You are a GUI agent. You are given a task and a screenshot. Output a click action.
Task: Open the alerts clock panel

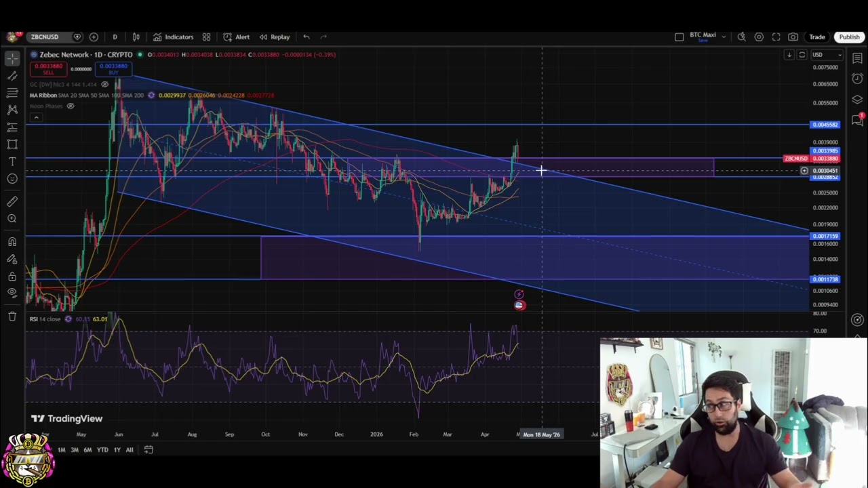857,79
